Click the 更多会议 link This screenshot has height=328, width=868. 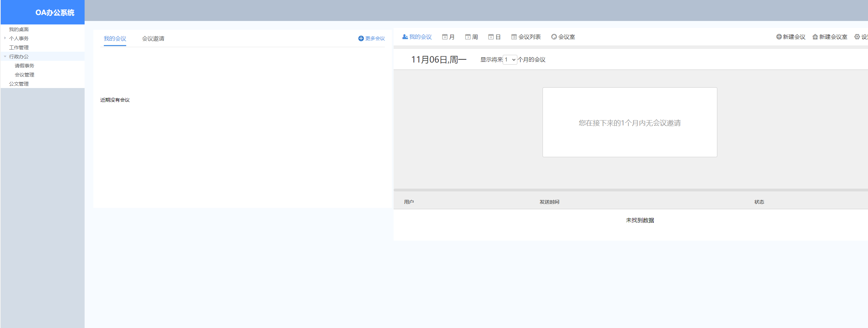pos(375,38)
